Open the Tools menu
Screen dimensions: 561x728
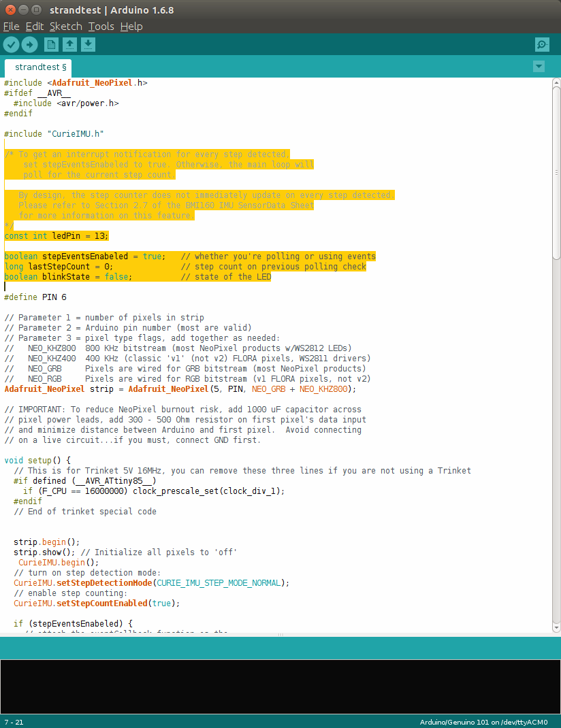point(101,27)
